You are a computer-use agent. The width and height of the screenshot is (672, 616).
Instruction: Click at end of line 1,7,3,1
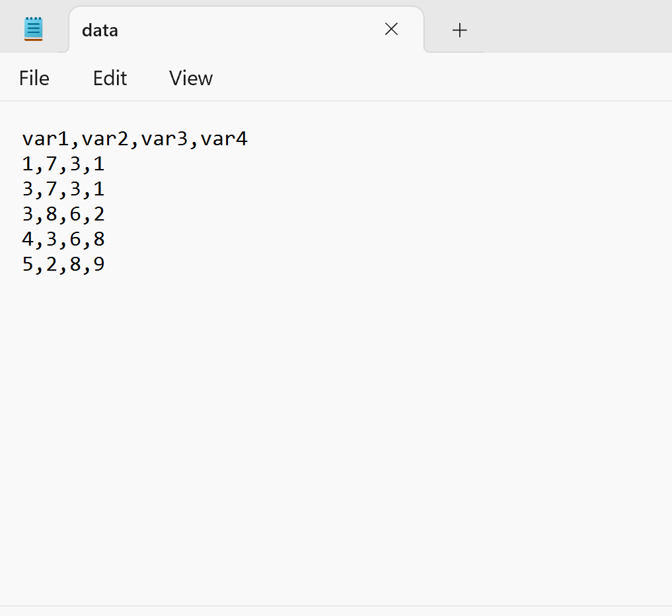(x=105, y=164)
